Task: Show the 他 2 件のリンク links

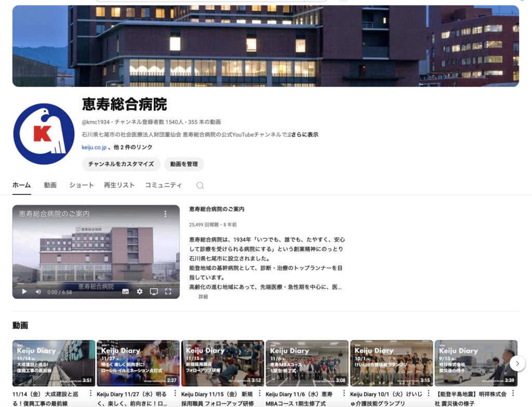Action: (x=132, y=147)
